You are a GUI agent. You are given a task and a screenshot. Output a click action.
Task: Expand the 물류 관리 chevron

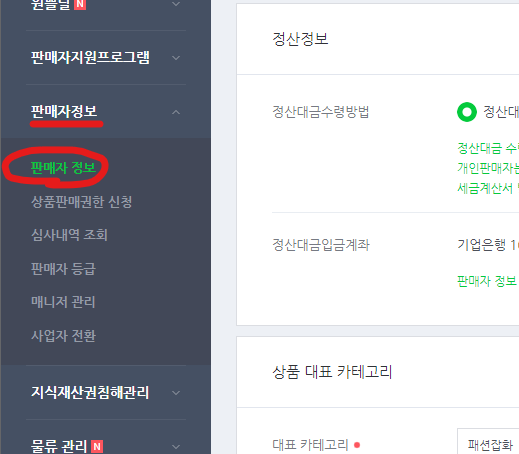(176, 447)
